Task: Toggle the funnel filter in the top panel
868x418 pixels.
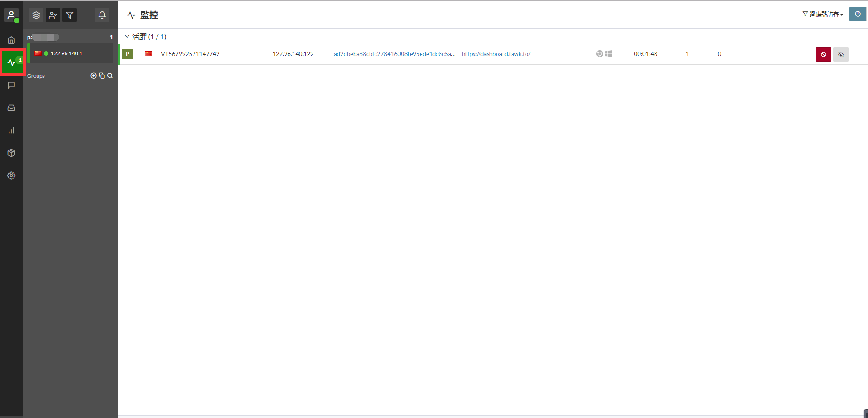Action: [70, 15]
